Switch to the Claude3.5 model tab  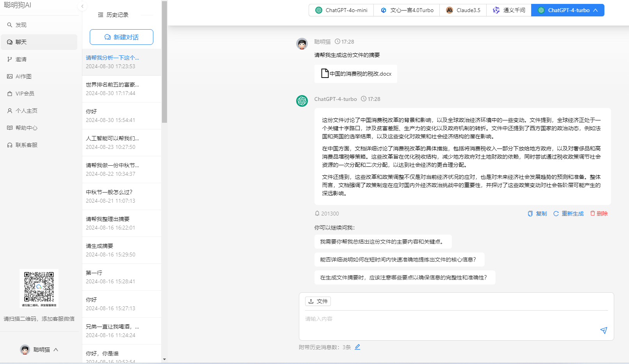click(x=463, y=10)
